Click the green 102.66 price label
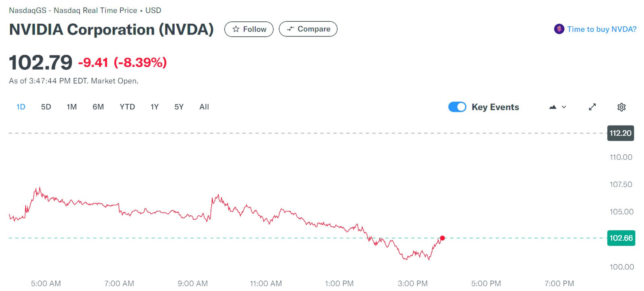The width and height of the screenshot is (644, 291). [621, 238]
